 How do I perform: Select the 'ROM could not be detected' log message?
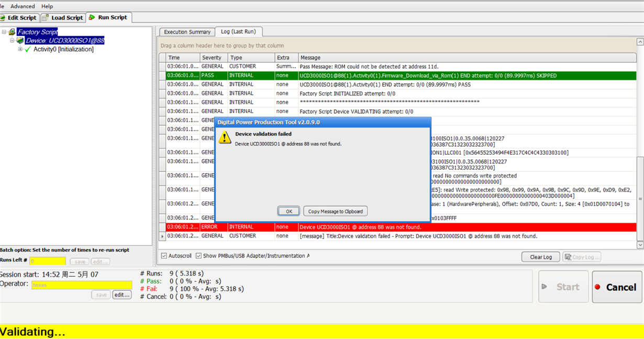click(369, 67)
